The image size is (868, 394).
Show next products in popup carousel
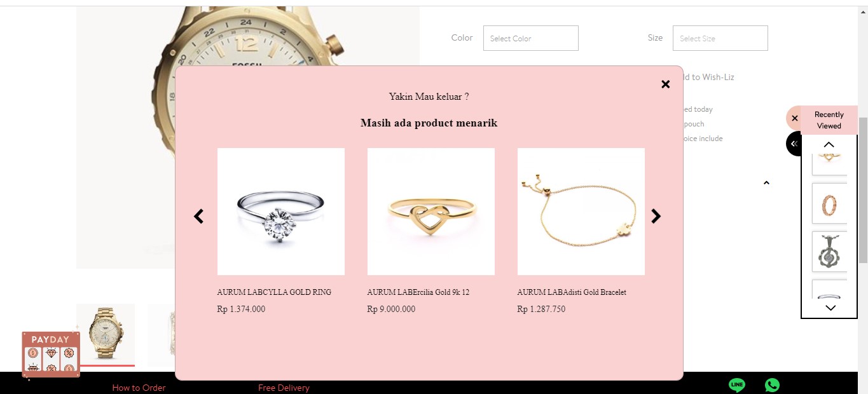656,217
